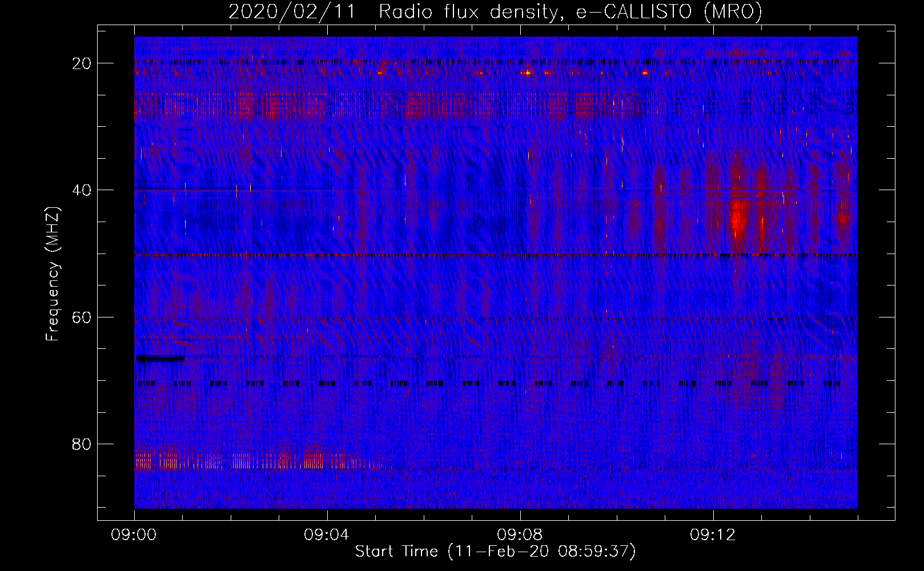Click the date '2020/02/11' in the title
Viewport: 924px width, 571px height.
[x=292, y=12]
